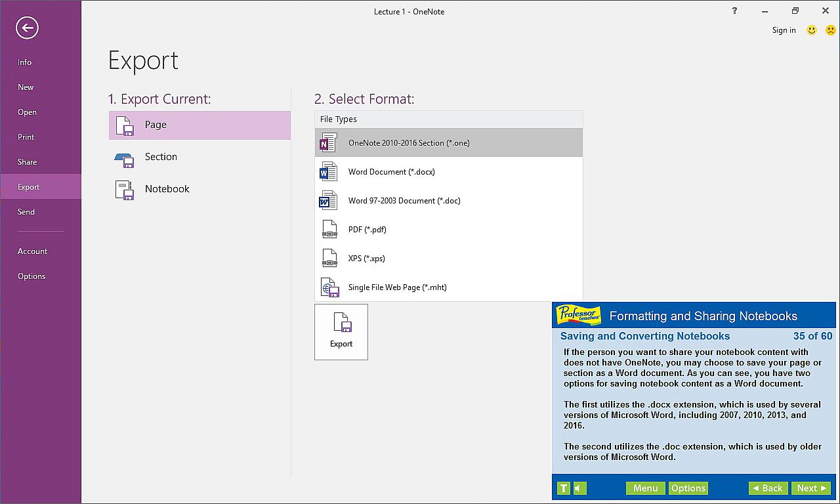840x504 pixels.
Task: Choose Section as export scope
Action: click(x=199, y=157)
